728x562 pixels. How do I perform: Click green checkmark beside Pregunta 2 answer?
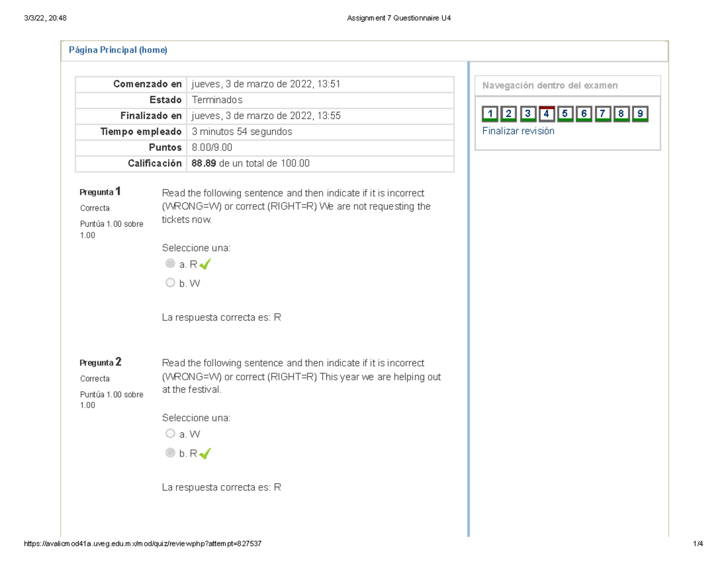205,453
